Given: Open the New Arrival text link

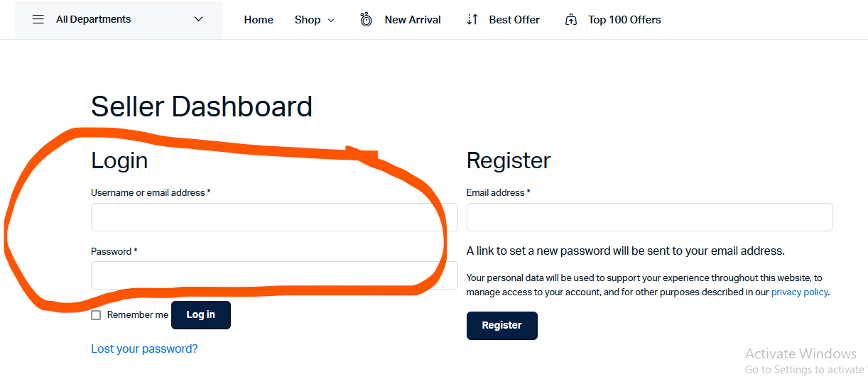Looking at the screenshot, I should pos(413,20).
